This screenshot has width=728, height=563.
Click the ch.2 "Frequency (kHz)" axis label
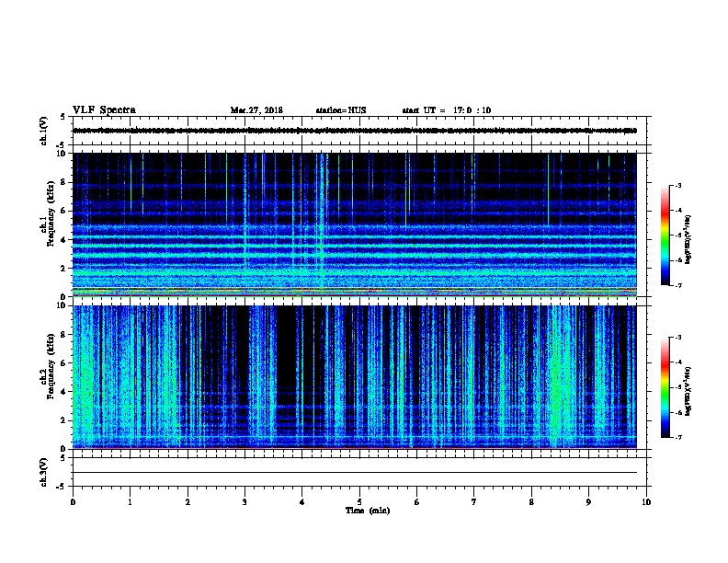pyautogui.click(x=51, y=366)
